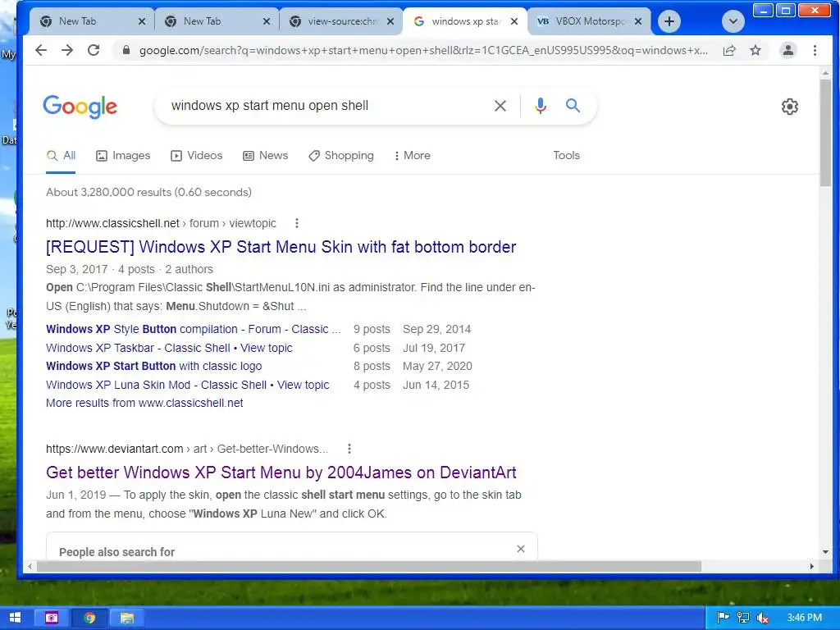
Task: Open Windows XP Luna Skin Mod link
Action: click(x=188, y=386)
